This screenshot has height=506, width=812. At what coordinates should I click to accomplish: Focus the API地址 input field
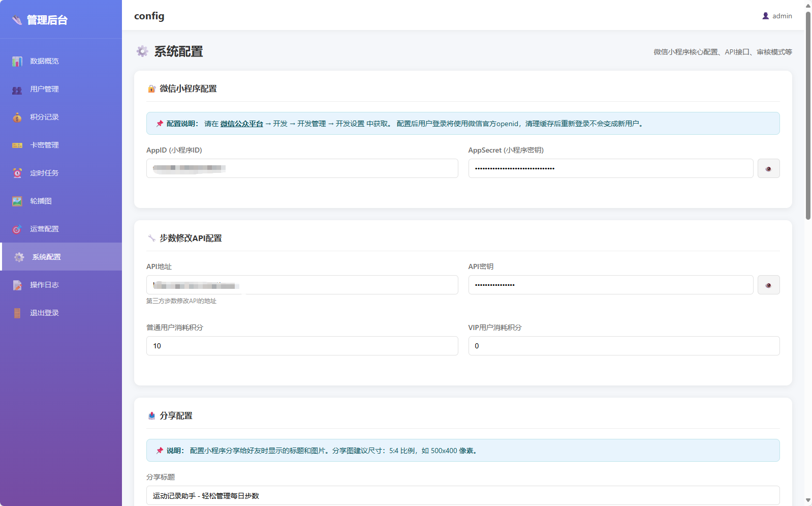click(302, 285)
